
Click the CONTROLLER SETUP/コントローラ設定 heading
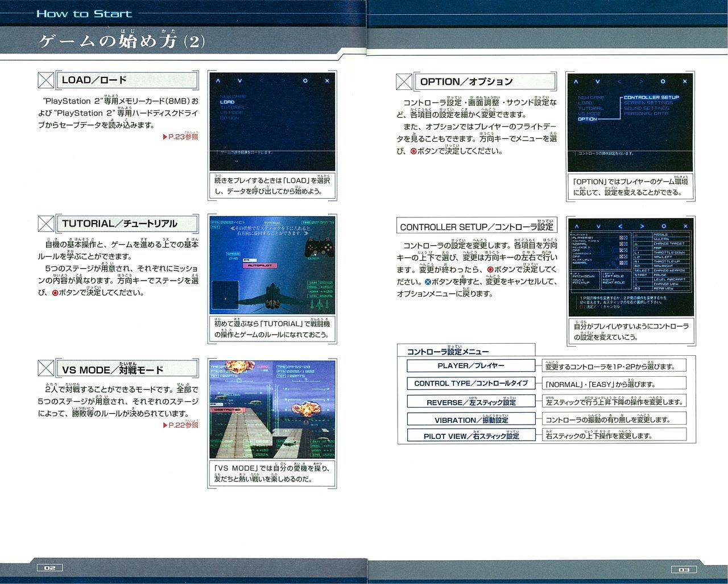tap(477, 226)
